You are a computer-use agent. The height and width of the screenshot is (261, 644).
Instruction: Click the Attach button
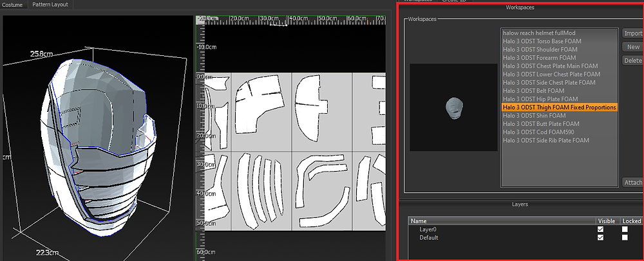633,183
